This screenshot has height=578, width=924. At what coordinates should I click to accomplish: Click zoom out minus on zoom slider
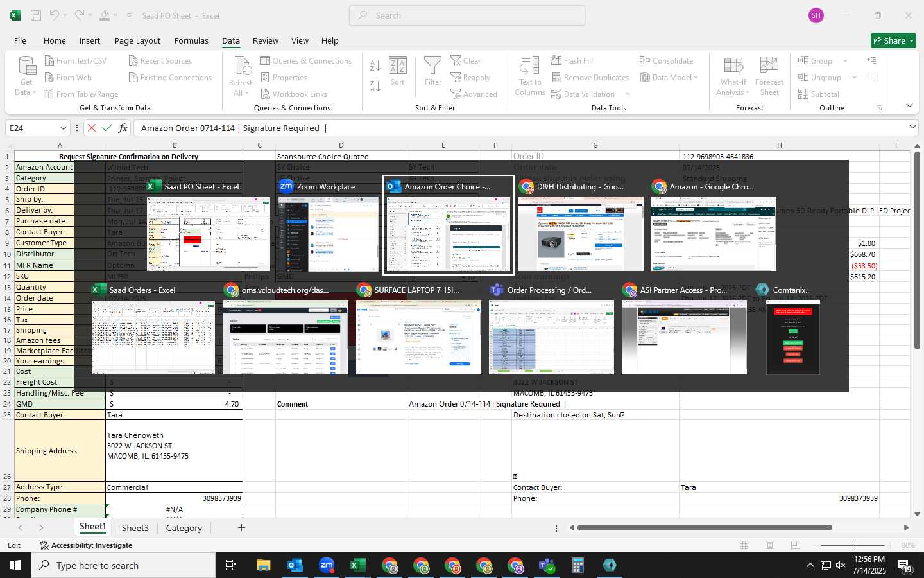tap(814, 545)
